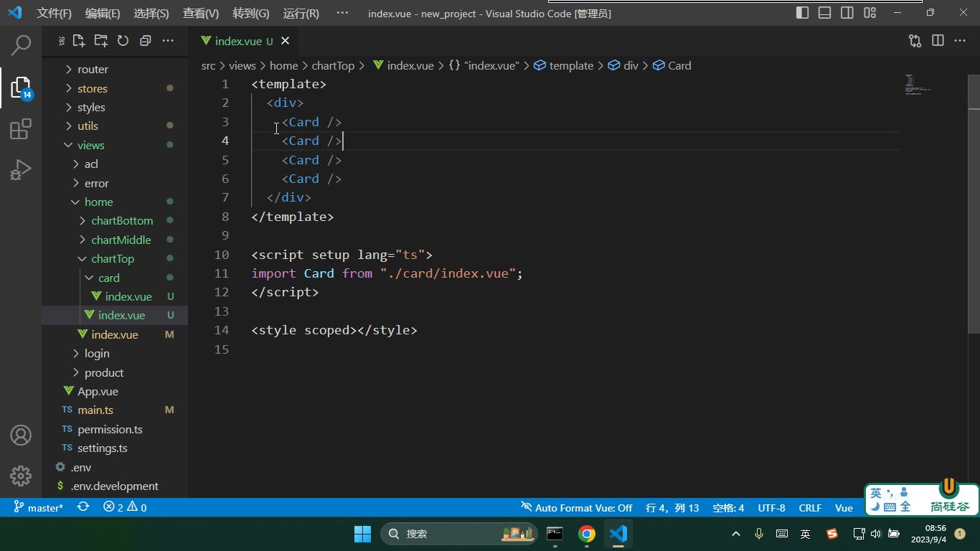Open the Search view in activity bar
This screenshot has height=551, width=980.
22,45
